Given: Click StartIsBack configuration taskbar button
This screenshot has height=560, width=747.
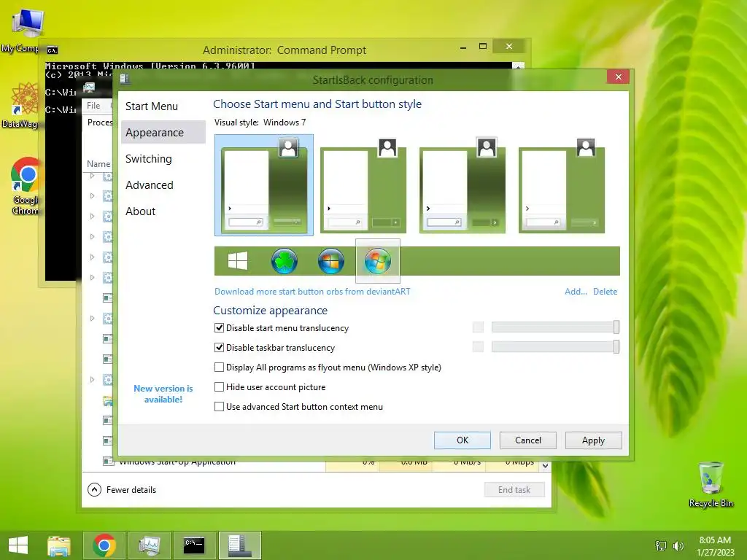Looking at the screenshot, I should pos(239,545).
